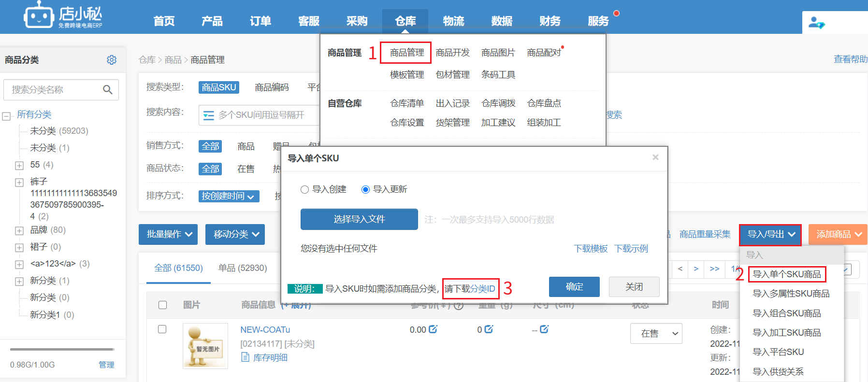
Task: Select the 导入更新 radio option
Action: coord(365,189)
